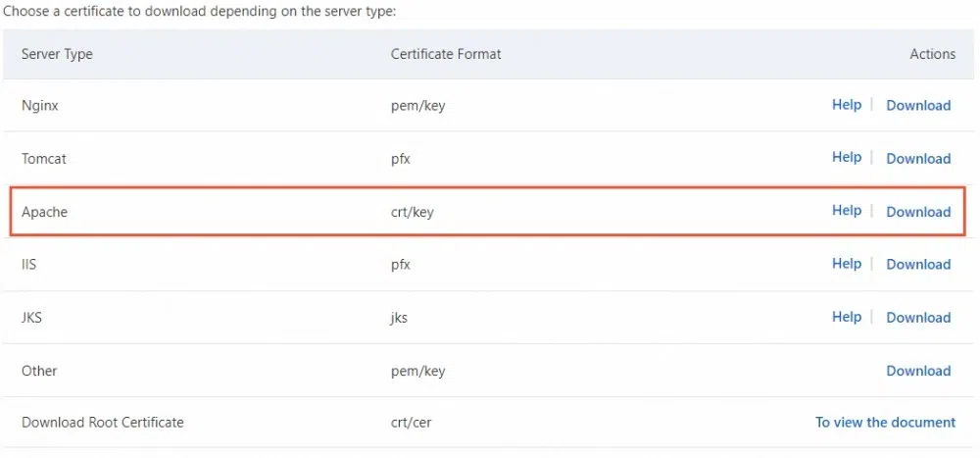The image size is (980, 458).
Task: Open Help for Apache server
Action: 847,211
